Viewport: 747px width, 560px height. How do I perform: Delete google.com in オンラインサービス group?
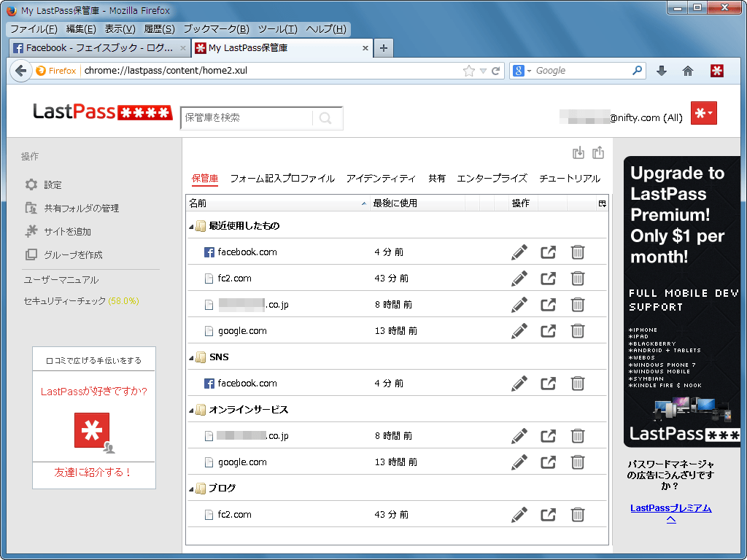[x=578, y=462]
